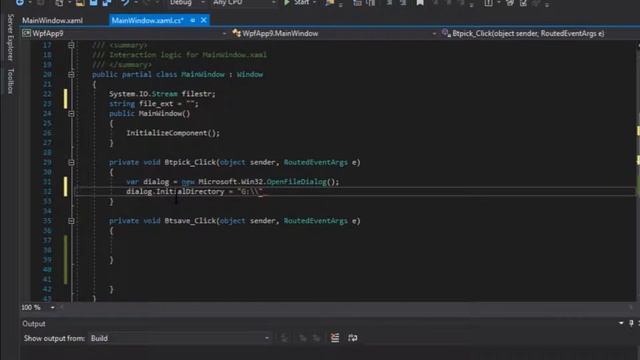Screen dimensions: 640x360
Task: Click the InitializeComponent(); call
Action: [x=173, y=133]
